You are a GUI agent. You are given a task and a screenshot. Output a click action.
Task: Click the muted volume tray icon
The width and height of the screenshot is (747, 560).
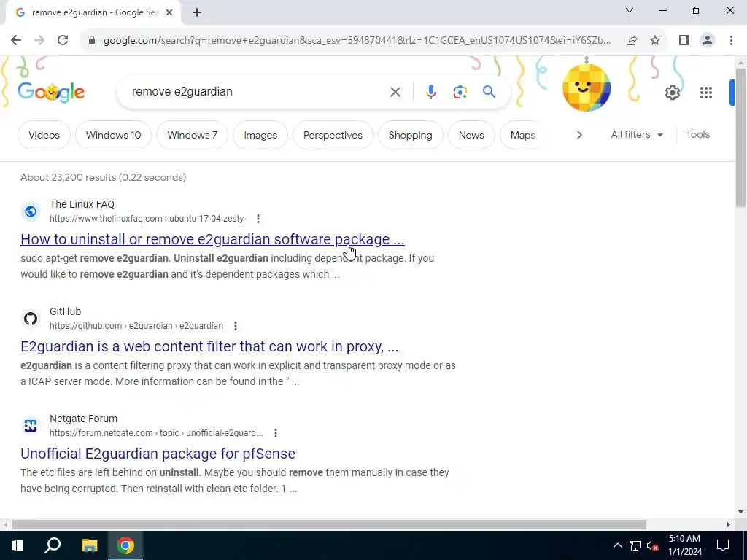tap(653, 545)
